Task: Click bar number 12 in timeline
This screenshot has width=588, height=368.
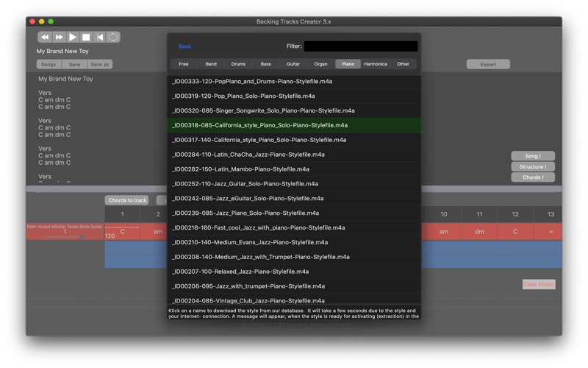Action: coord(515,214)
